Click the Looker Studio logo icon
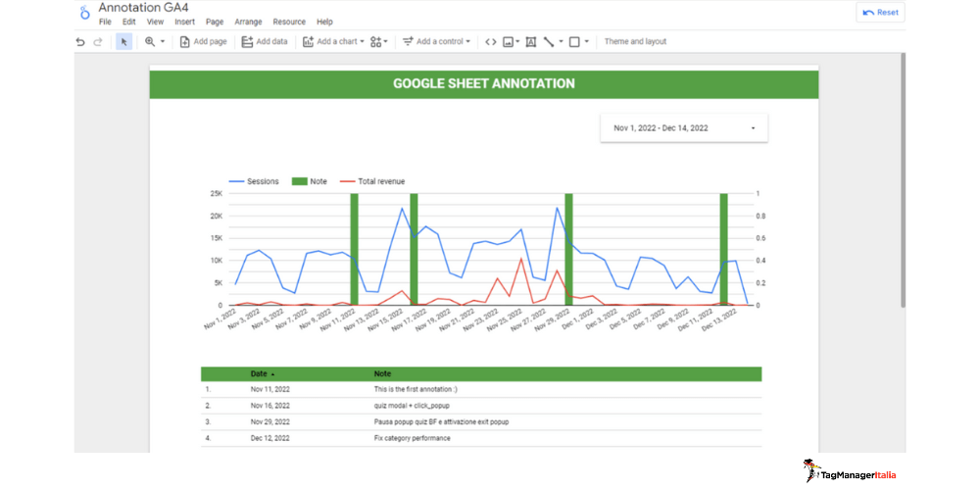The width and height of the screenshot is (980, 490). click(x=85, y=13)
